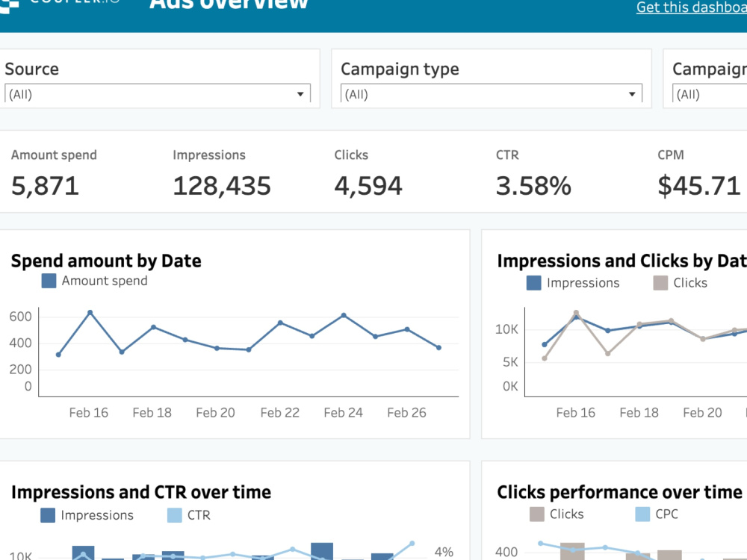
Task: Click the Clicks metric value 4,594
Action: tap(367, 186)
